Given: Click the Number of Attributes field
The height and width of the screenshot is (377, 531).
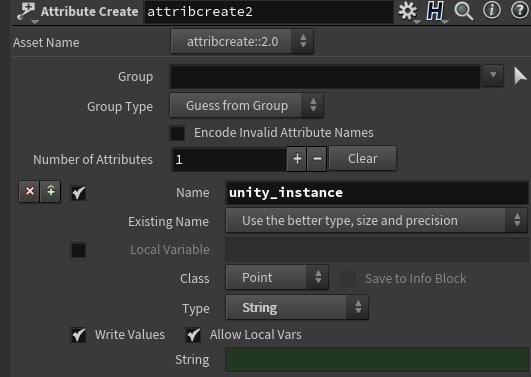Looking at the screenshot, I should [229, 159].
